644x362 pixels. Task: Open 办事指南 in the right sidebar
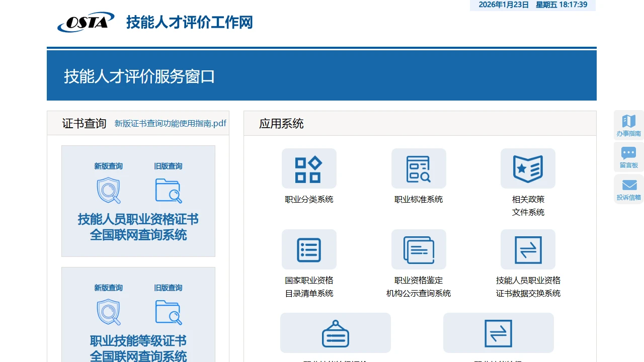coord(628,125)
